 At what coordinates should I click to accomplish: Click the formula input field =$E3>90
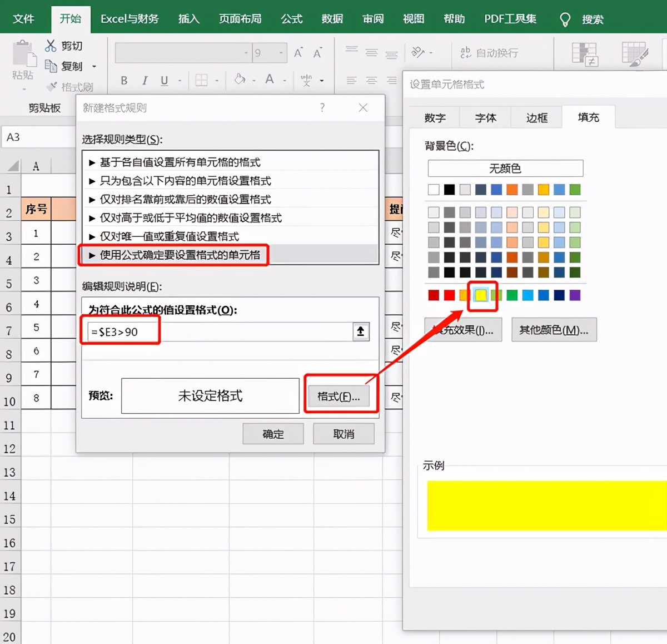click(x=220, y=332)
